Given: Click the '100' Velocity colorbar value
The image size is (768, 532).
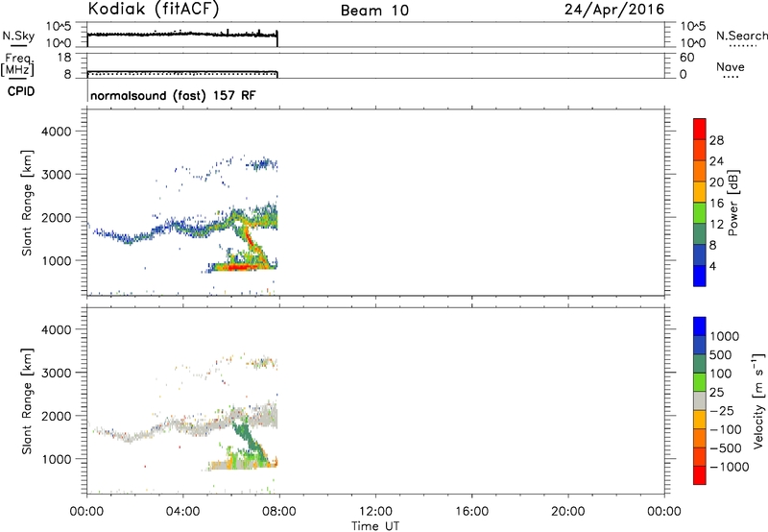Looking at the screenshot, I should pyautogui.click(x=720, y=374).
